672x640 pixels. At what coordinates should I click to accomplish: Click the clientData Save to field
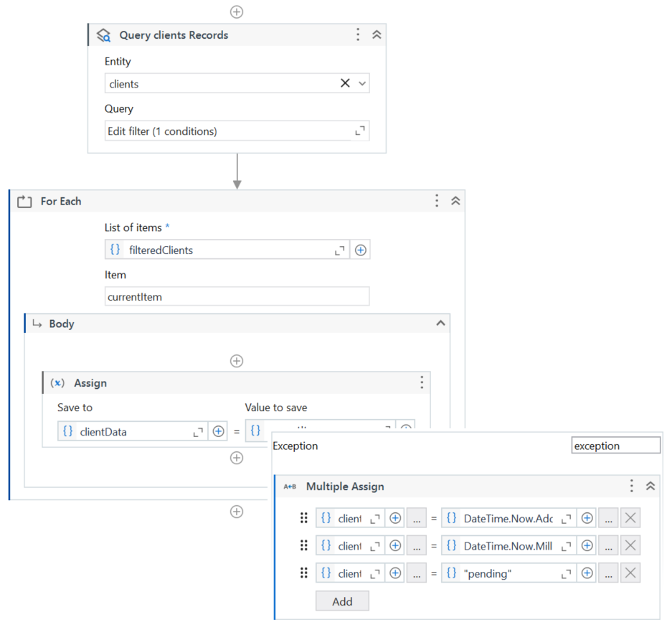(x=126, y=432)
